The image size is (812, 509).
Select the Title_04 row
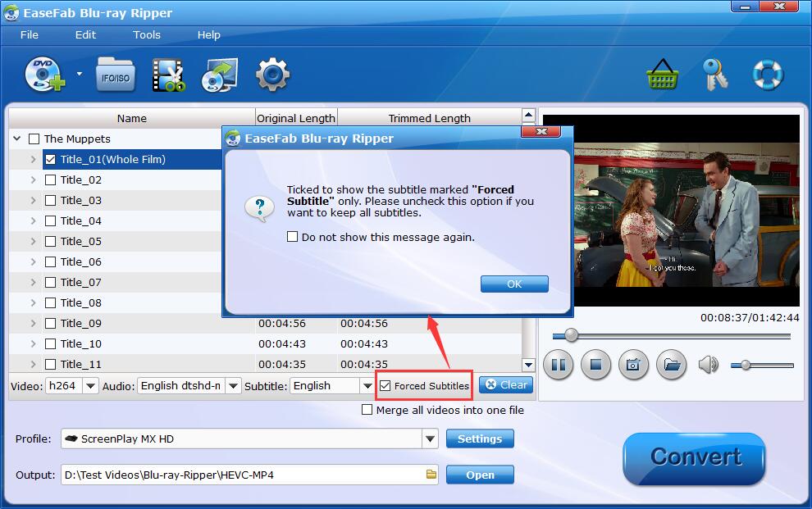pyautogui.click(x=116, y=220)
